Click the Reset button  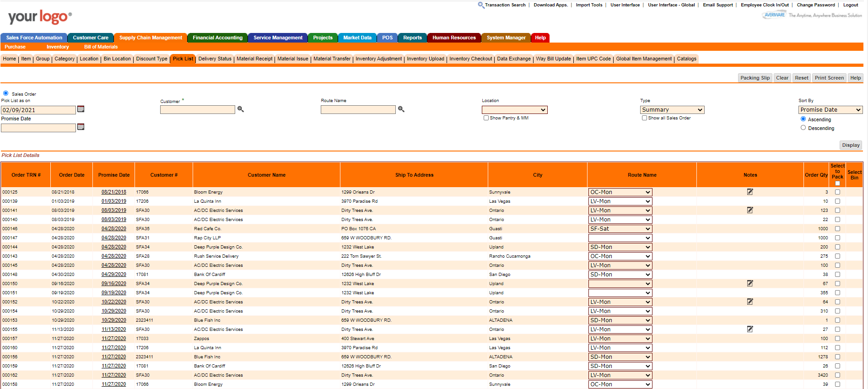[801, 78]
